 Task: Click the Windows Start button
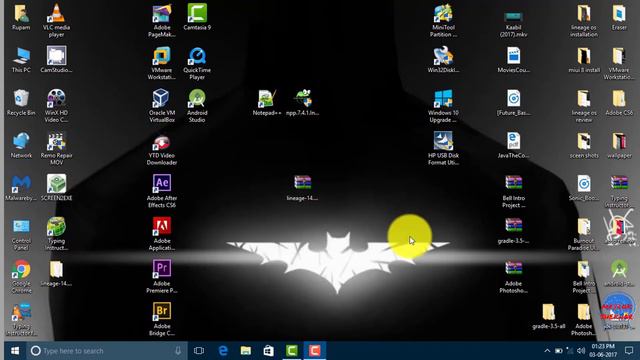pyautogui.click(x=15, y=351)
